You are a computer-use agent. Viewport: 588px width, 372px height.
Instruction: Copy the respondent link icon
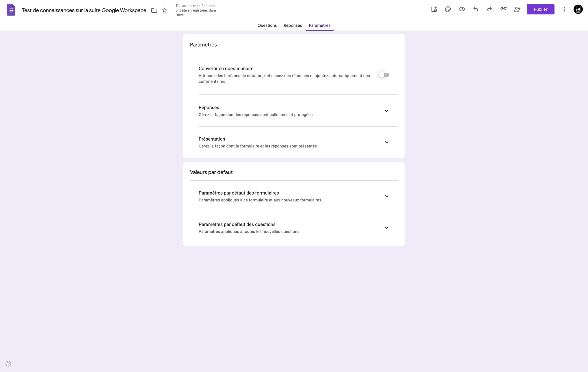coord(503,9)
